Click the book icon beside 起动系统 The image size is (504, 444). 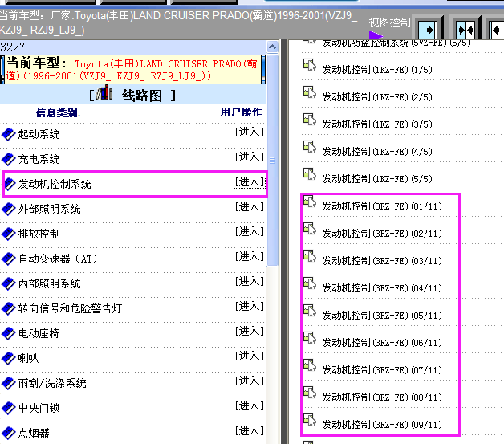pos(8,134)
